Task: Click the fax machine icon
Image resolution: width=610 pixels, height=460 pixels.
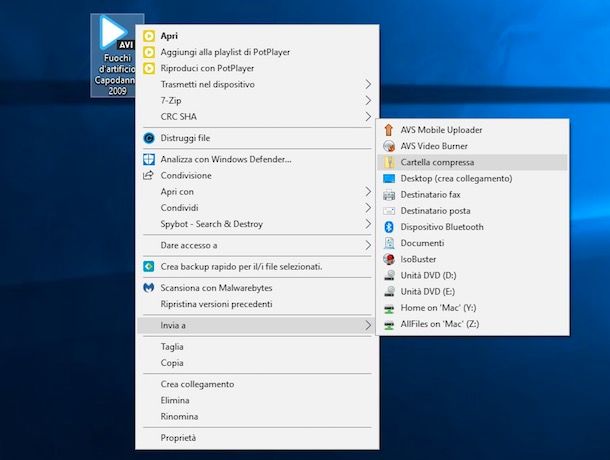Action: click(x=389, y=195)
